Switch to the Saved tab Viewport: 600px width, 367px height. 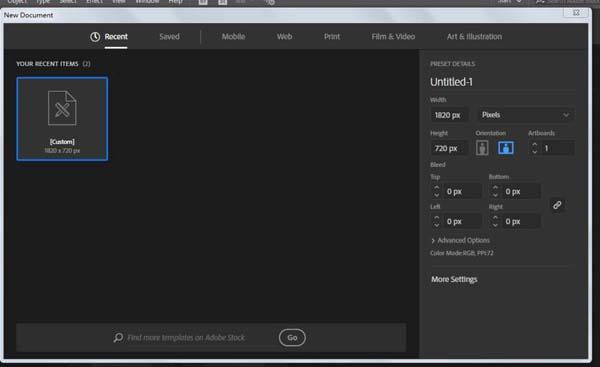[x=169, y=37]
